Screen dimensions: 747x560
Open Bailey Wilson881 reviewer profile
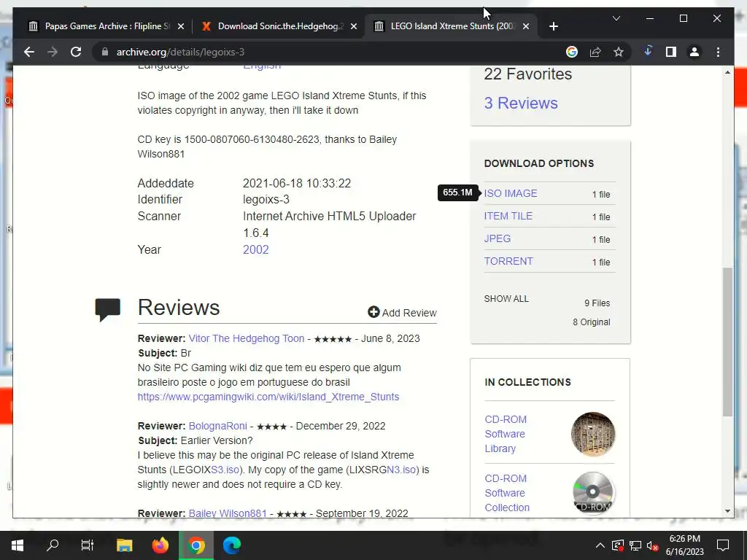click(228, 513)
